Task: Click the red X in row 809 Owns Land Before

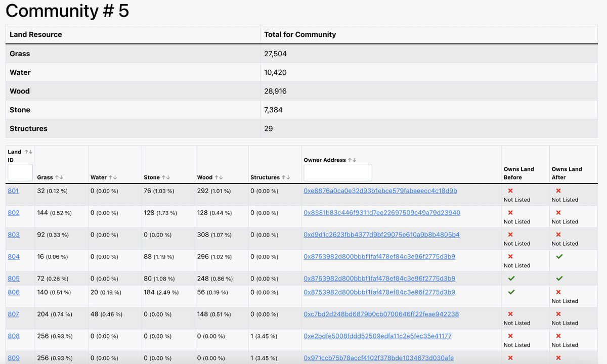Action: tap(510, 357)
